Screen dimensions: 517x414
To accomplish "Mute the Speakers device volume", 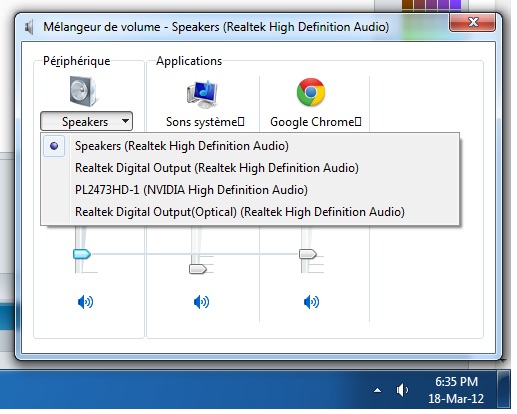I will [85, 302].
